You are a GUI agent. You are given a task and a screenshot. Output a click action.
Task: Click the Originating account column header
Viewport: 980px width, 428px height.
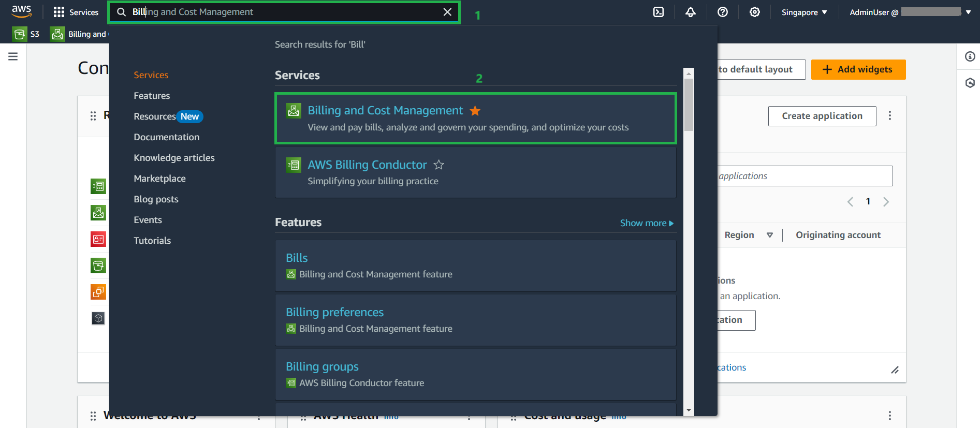pos(838,235)
